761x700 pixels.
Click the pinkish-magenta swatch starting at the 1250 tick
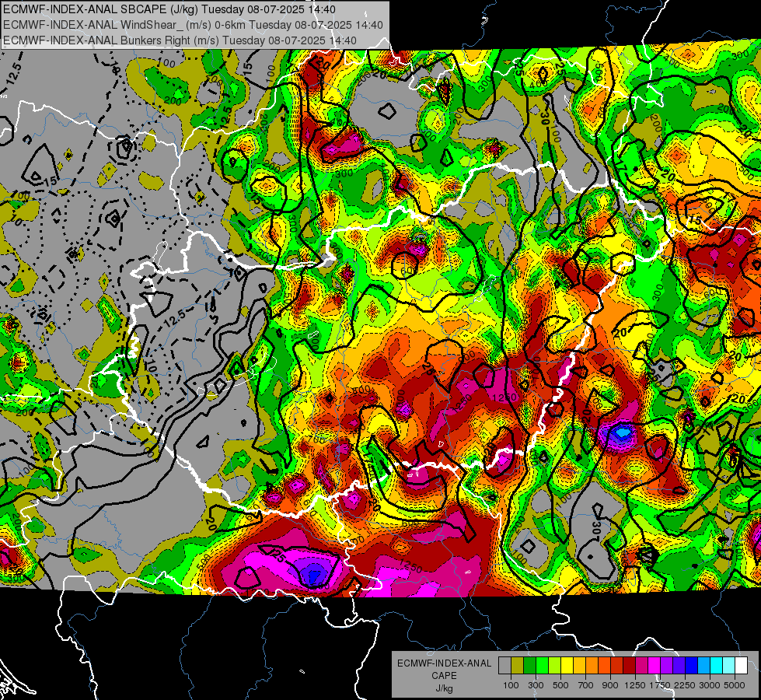[x=641, y=666]
